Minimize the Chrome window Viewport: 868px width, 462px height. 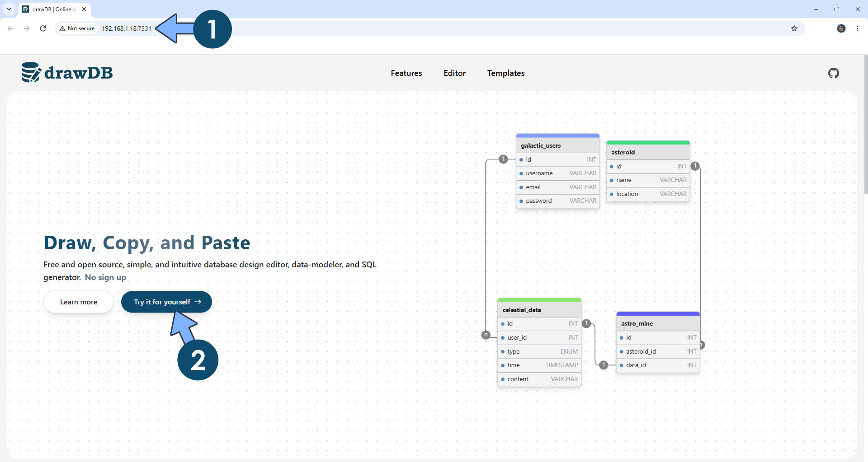816,9
